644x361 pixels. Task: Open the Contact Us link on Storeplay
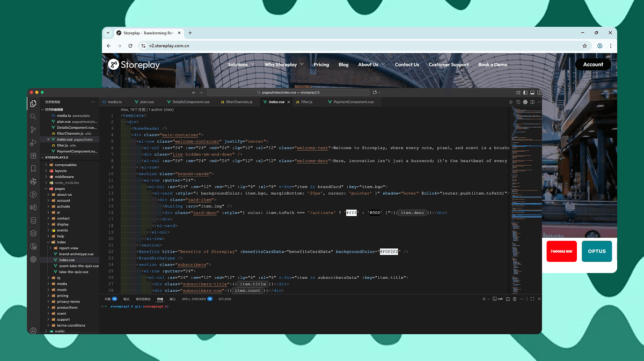pos(407,64)
